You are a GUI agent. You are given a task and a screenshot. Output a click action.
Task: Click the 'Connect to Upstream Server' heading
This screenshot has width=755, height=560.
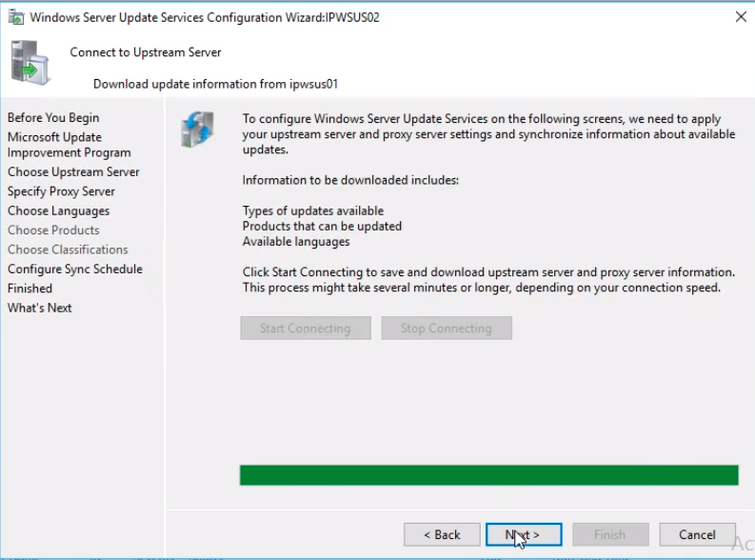pos(146,52)
